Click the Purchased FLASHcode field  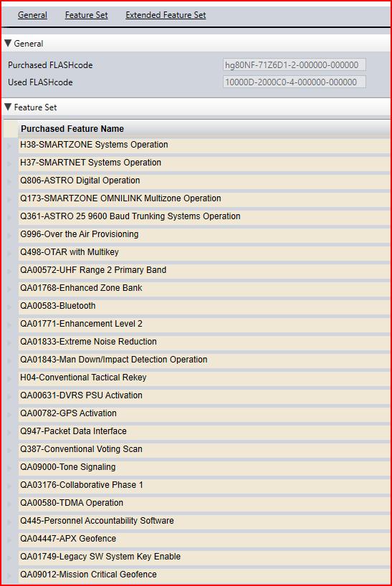coord(294,64)
